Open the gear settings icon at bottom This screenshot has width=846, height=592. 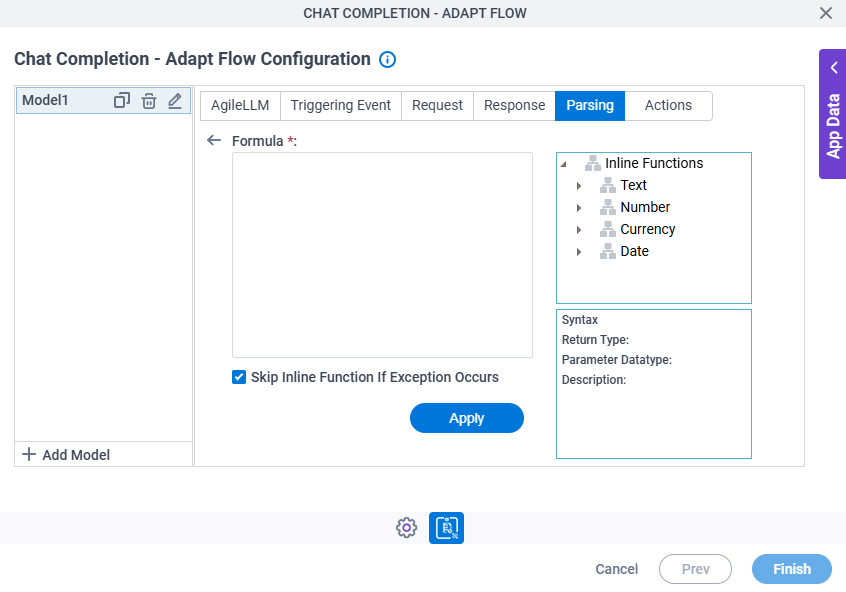[406, 528]
